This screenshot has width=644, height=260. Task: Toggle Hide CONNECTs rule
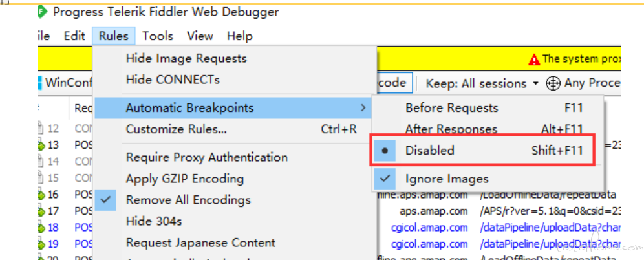(235, 80)
